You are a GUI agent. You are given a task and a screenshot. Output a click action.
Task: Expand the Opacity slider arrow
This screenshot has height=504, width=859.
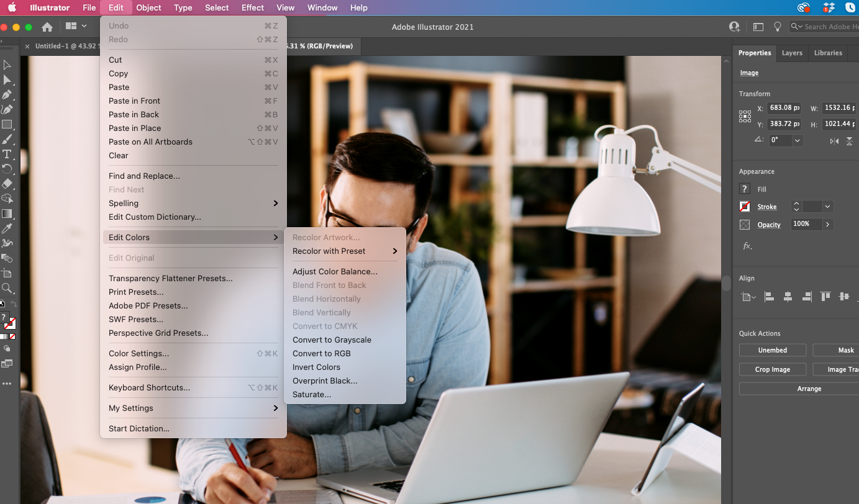pyautogui.click(x=827, y=224)
